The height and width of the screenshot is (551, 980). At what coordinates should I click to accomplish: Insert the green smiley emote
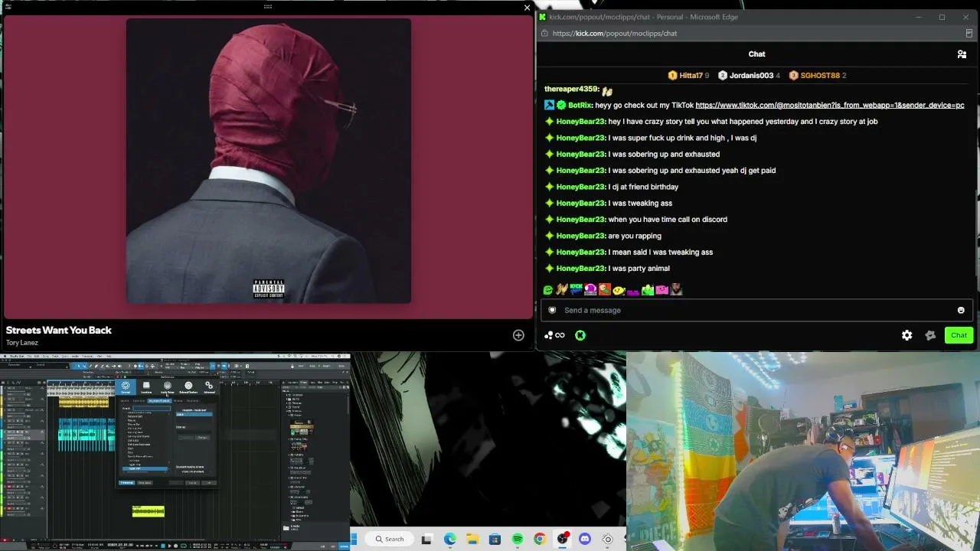pos(548,290)
